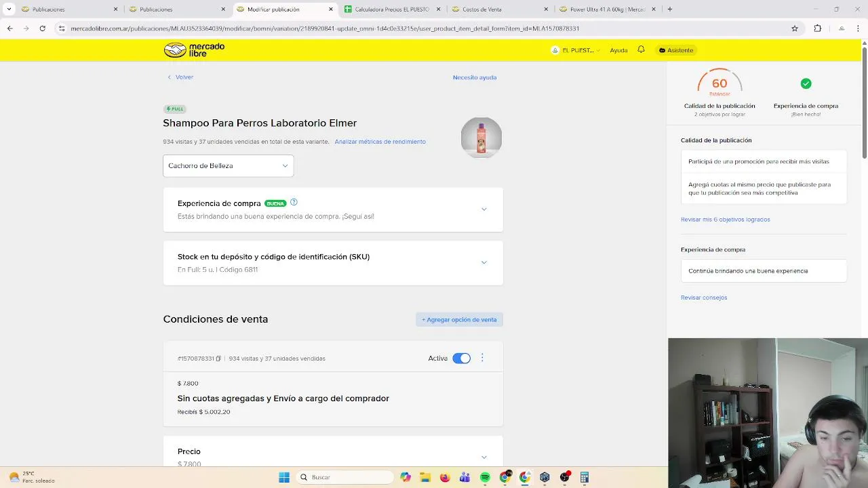Image resolution: width=868 pixels, height=488 pixels.
Task: Open the tab search dropdown arrow
Action: pos(9,9)
